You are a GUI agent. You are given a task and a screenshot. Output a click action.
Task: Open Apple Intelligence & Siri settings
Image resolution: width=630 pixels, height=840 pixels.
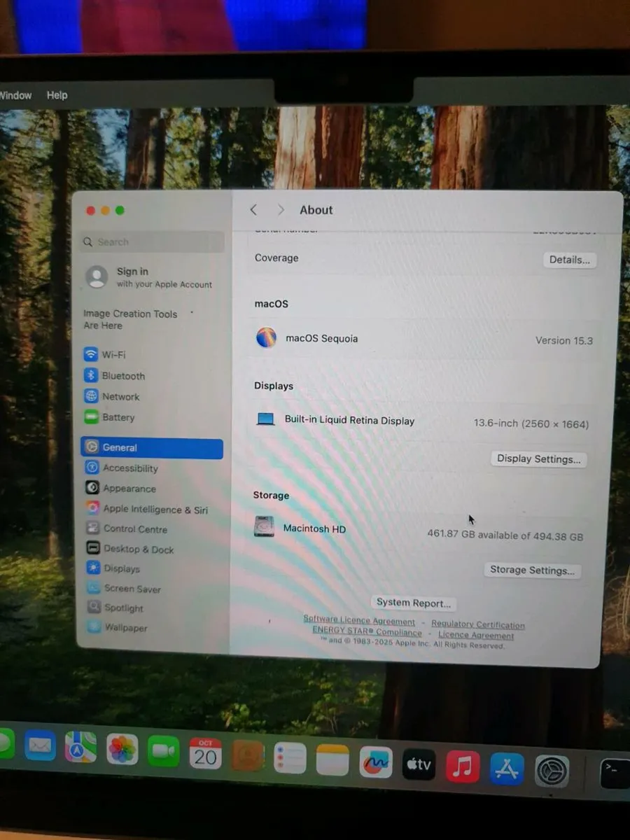coord(155,510)
